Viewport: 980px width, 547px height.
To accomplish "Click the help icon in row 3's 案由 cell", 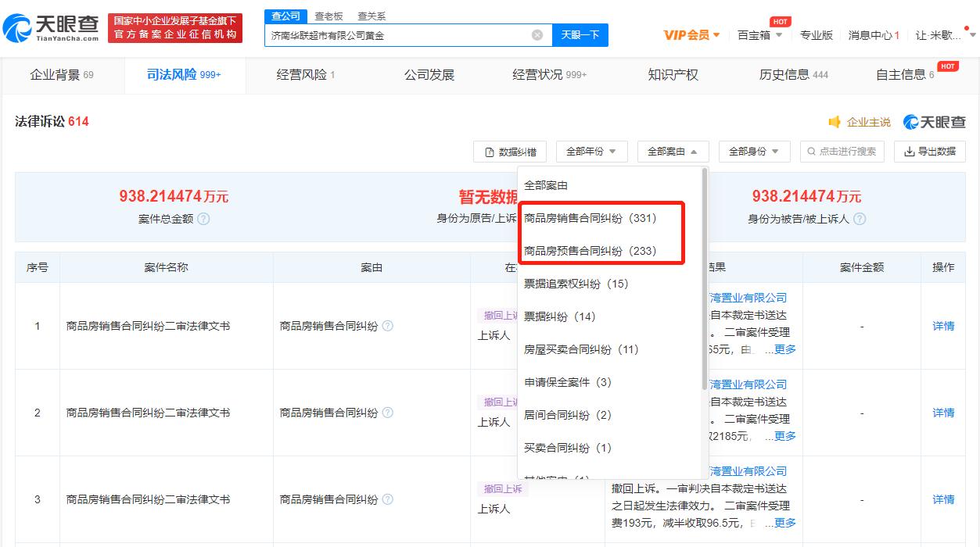I will [x=388, y=499].
